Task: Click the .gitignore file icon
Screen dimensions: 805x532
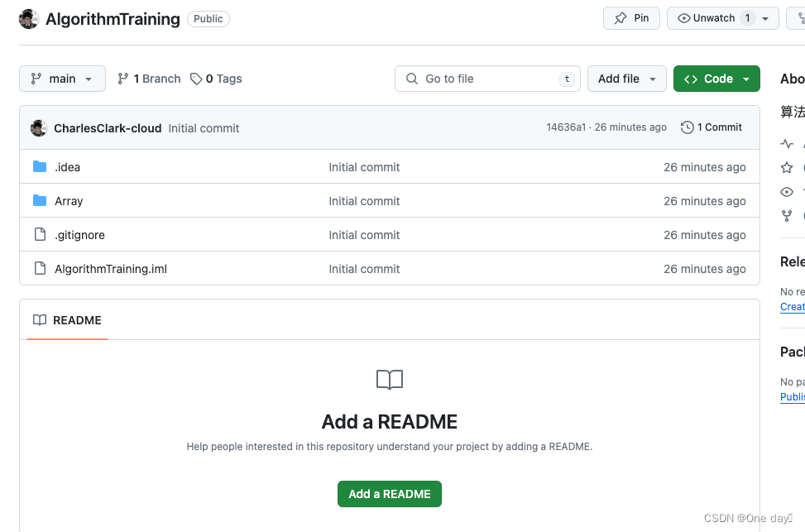Action: [x=40, y=235]
